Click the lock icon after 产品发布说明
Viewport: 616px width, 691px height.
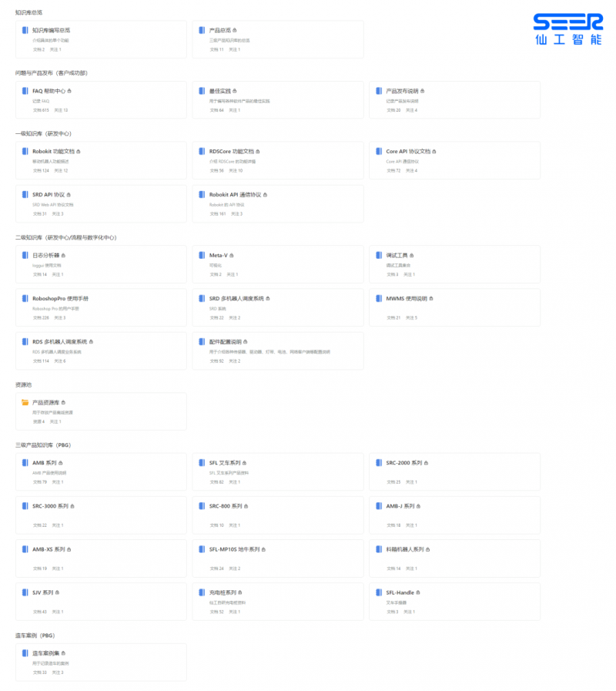pos(422,91)
